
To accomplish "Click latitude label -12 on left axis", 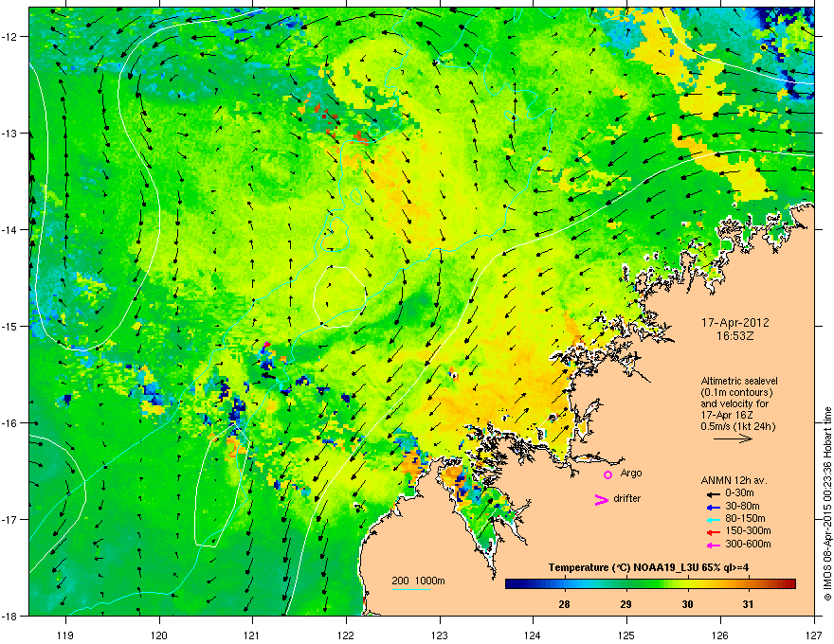I will (9, 37).
